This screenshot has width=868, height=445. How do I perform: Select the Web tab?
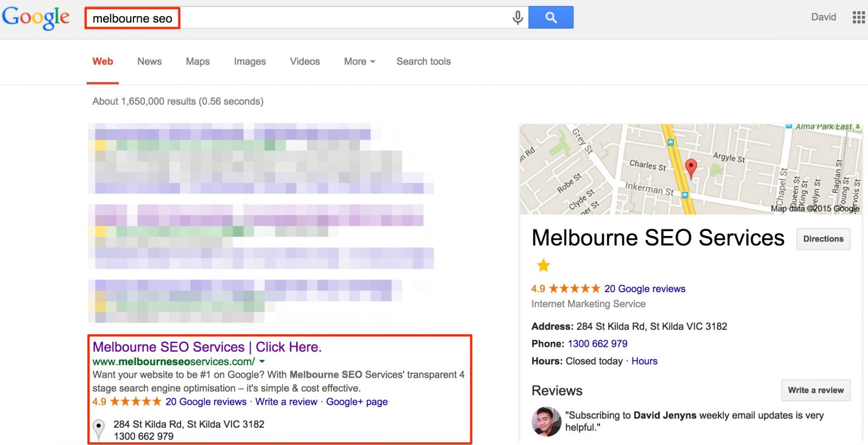coord(103,61)
